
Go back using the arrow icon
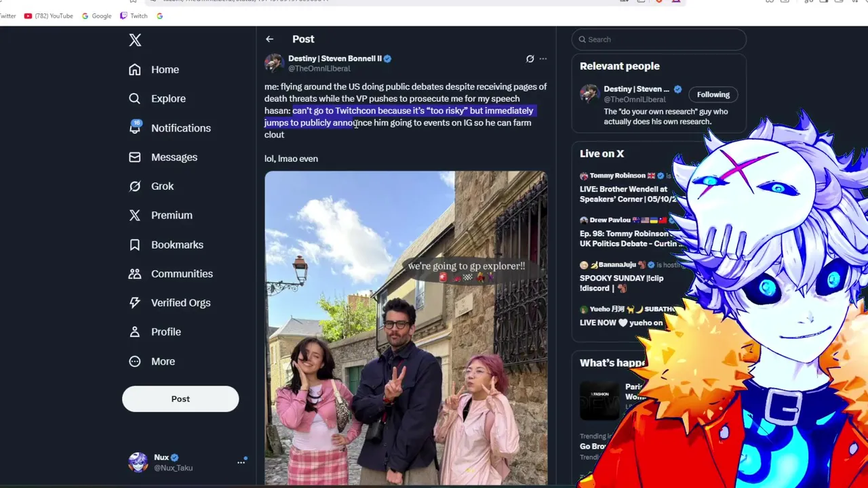(x=270, y=39)
